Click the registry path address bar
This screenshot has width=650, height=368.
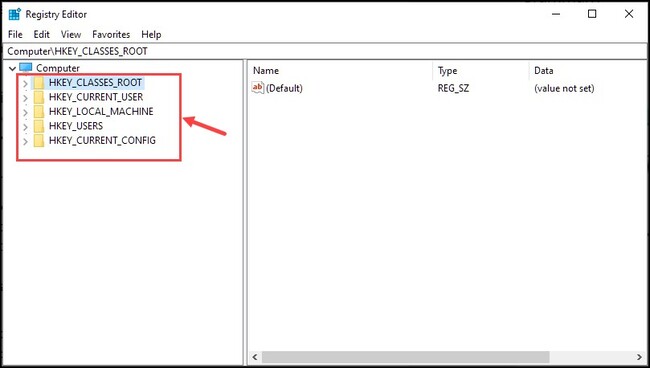click(325, 51)
